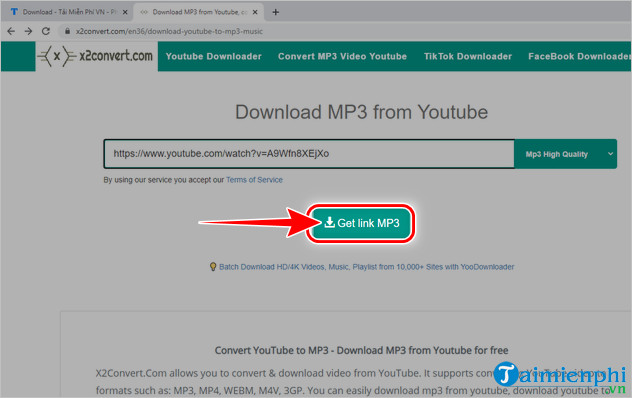Open the Terms of Service link
632x398 pixels.
[254, 180]
